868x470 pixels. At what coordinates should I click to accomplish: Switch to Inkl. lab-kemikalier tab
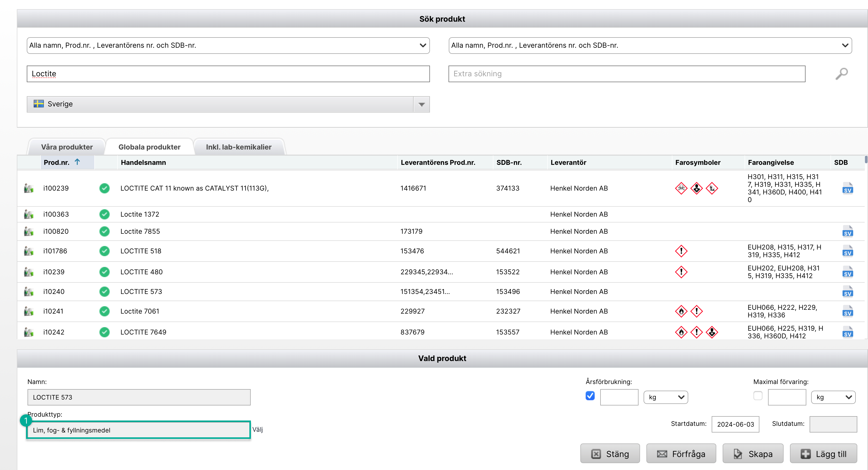click(239, 147)
